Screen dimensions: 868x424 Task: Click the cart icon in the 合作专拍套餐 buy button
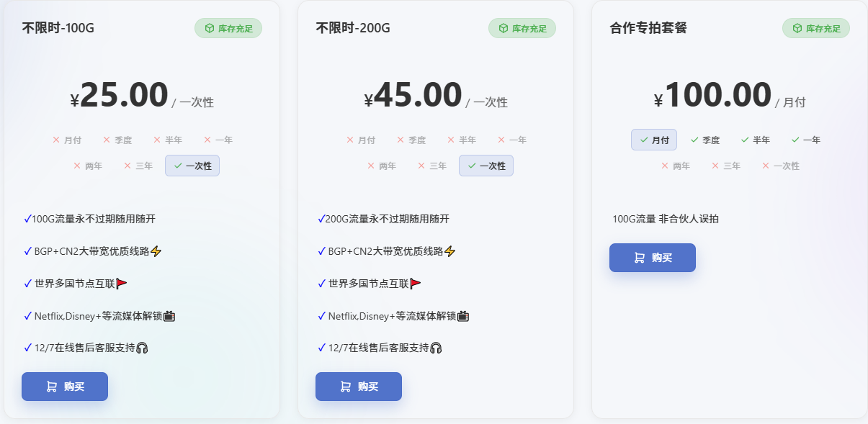click(640, 258)
